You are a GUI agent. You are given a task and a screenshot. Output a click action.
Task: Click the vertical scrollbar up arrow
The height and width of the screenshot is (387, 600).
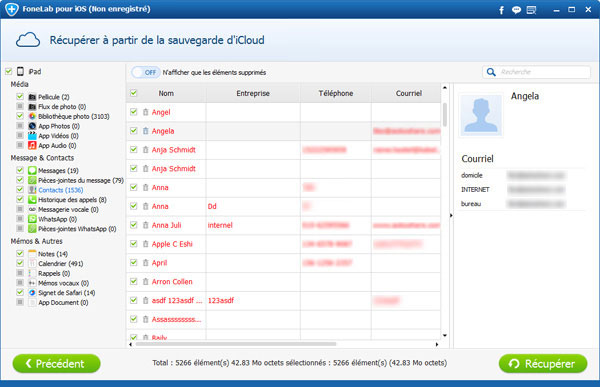click(445, 88)
